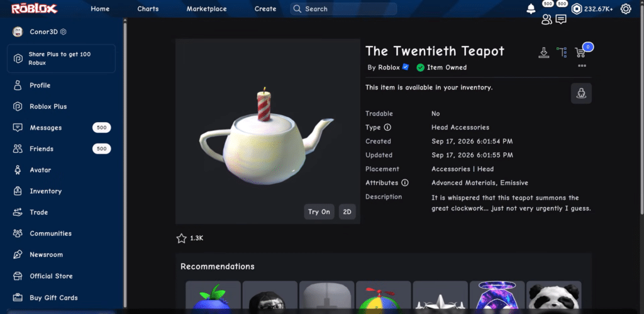Viewport: 644px width, 314px height.
Task: Open chat messages icon in top bar
Action: click(x=560, y=20)
